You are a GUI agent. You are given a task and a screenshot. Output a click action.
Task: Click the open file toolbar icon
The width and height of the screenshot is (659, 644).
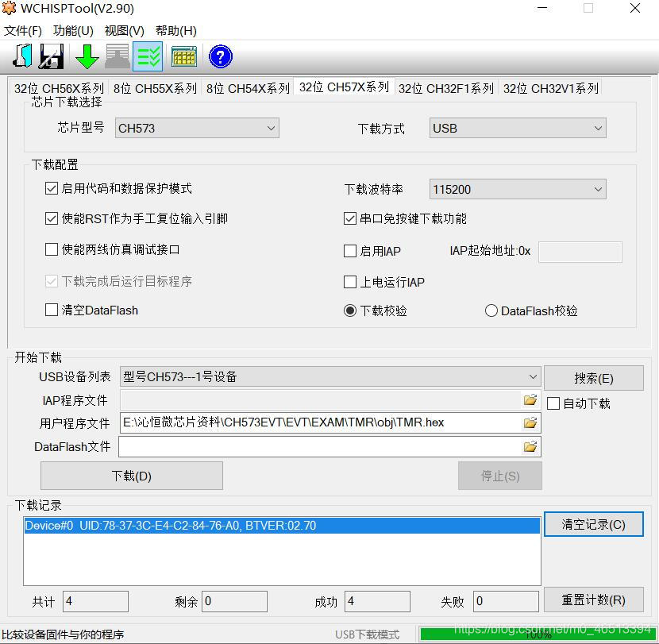coord(23,56)
